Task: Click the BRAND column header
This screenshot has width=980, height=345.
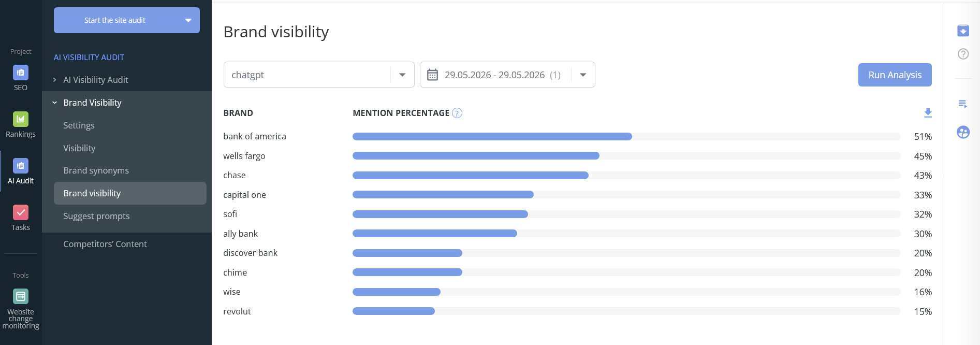Action: click(x=238, y=113)
